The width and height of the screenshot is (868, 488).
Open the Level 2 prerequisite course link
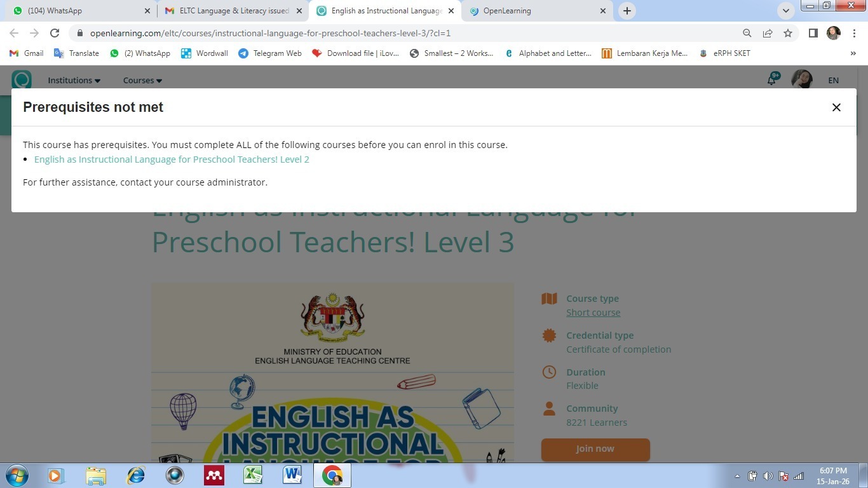[172, 159]
